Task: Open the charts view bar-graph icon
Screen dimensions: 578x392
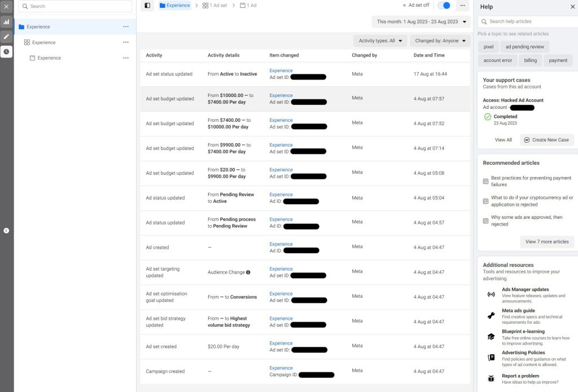Action: point(6,22)
